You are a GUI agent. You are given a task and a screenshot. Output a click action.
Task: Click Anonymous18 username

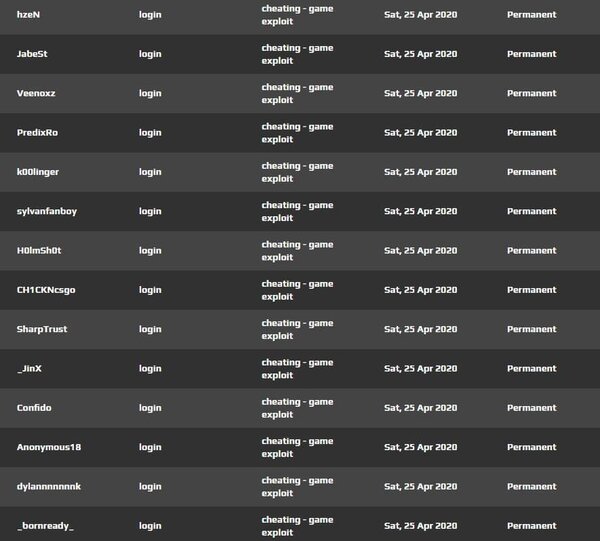pos(49,447)
